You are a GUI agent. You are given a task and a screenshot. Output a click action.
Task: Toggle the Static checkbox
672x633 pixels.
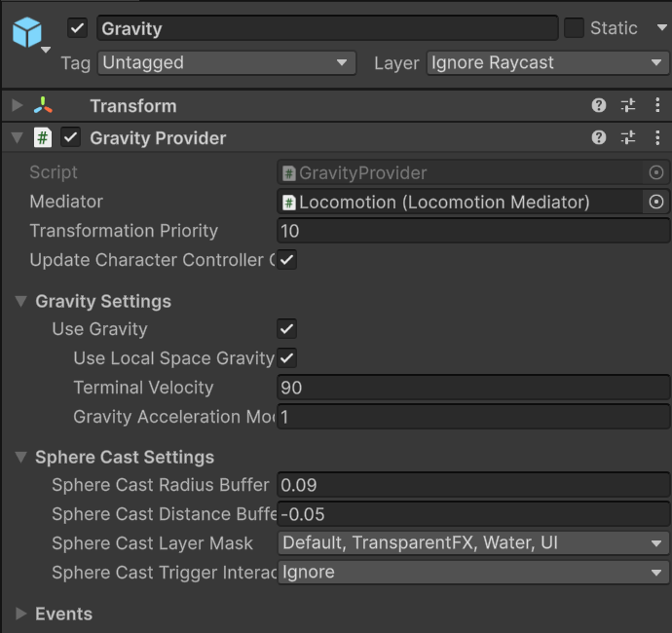574,28
